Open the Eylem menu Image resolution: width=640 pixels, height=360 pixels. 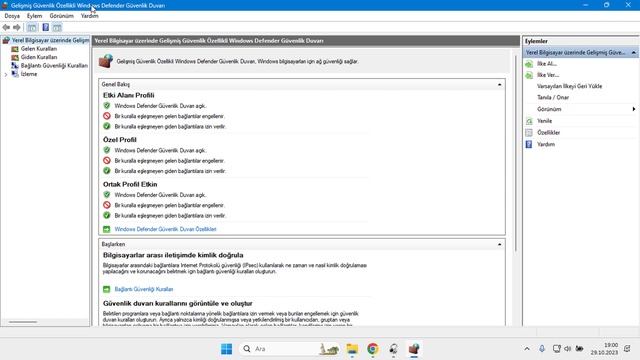click(34, 16)
